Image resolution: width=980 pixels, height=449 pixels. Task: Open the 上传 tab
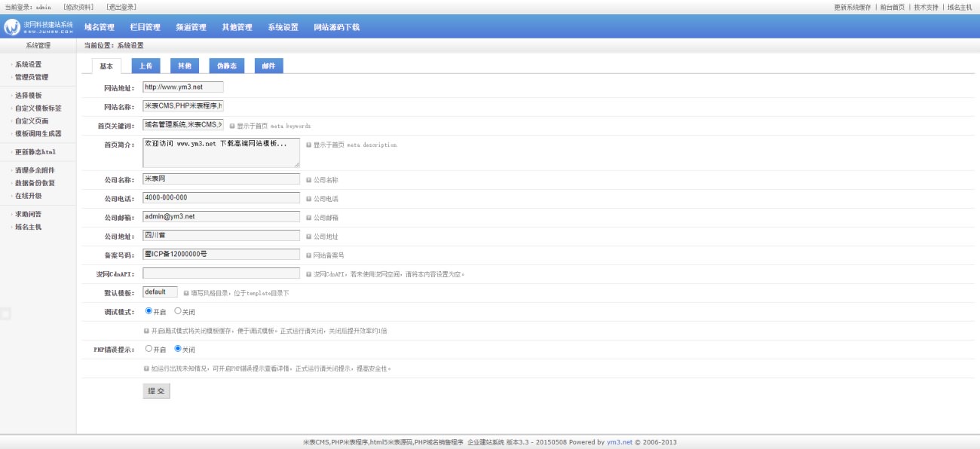145,66
